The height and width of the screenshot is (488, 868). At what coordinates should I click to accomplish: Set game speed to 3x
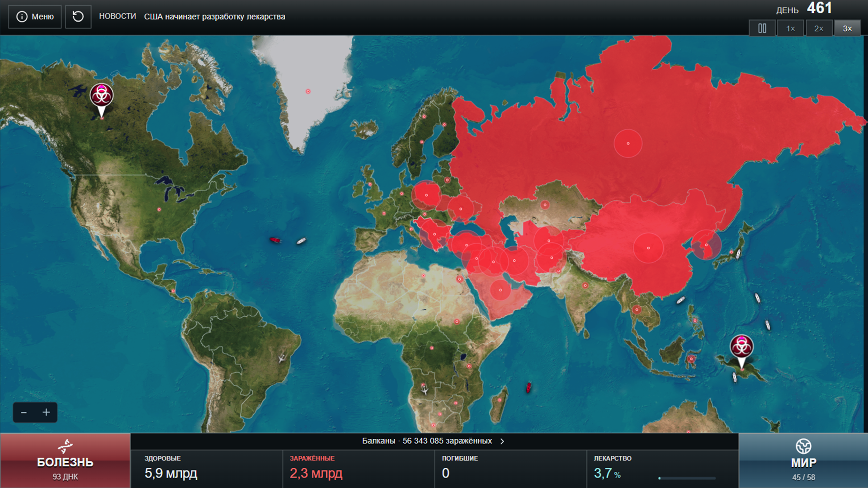(x=847, y=28)
